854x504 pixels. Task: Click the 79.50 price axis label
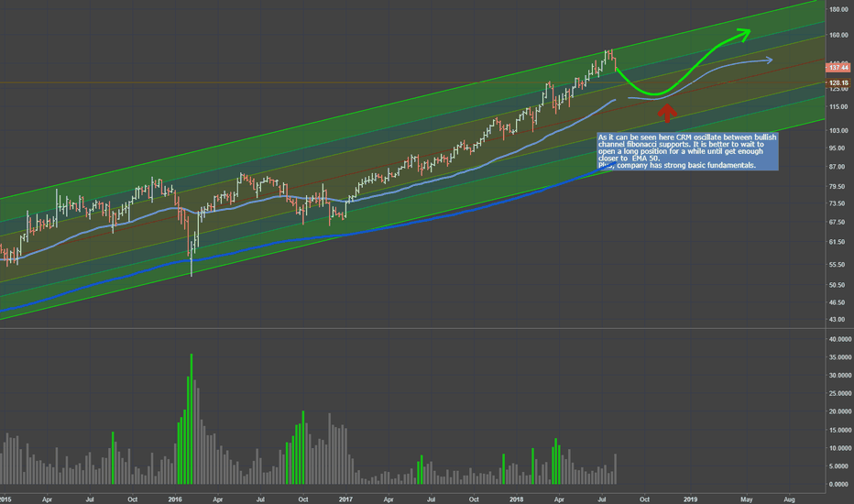[x=838, y=186]
